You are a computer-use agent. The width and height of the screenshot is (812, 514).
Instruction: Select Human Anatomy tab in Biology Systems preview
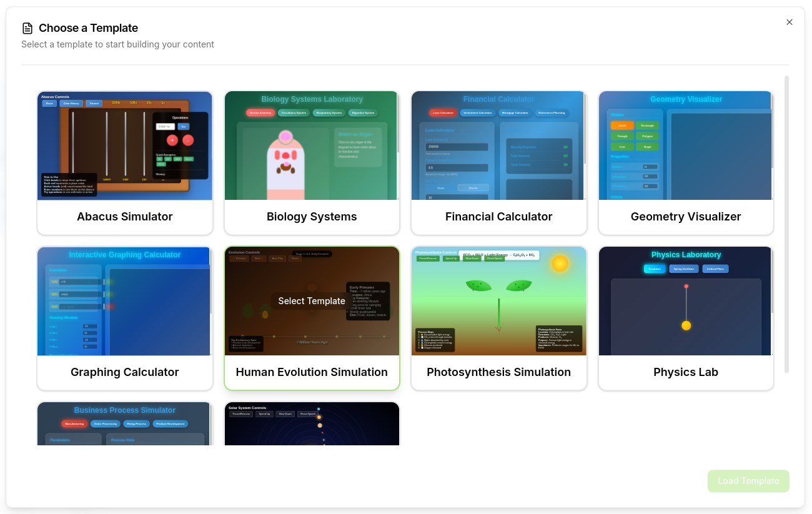pyautogui.click(x=260, y=113)
